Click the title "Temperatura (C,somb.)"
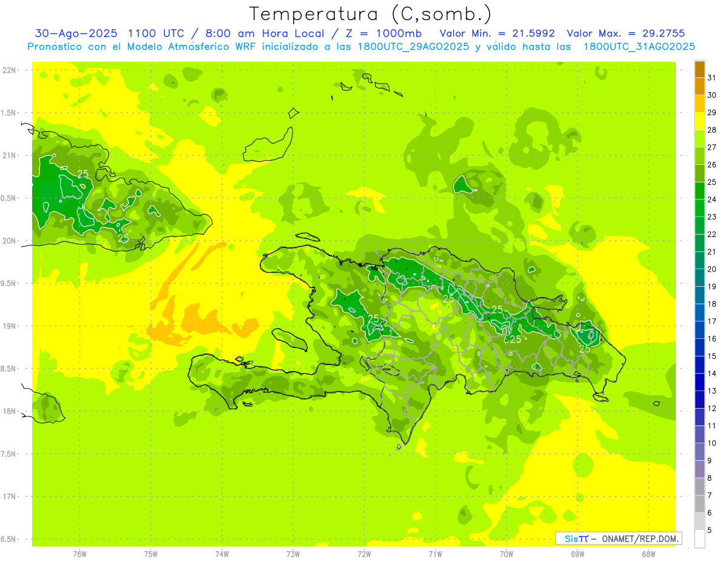 pos(370,14)
